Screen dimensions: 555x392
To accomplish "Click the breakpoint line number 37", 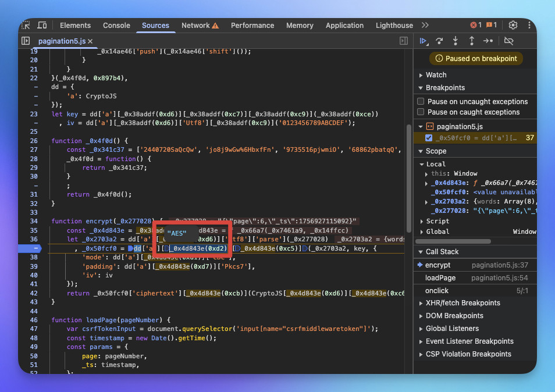I will [x=529, y=138].
